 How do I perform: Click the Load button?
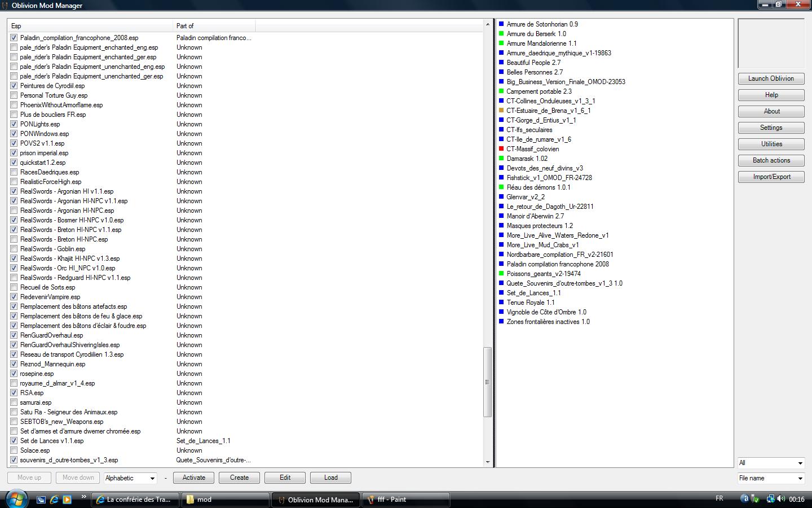331,478
